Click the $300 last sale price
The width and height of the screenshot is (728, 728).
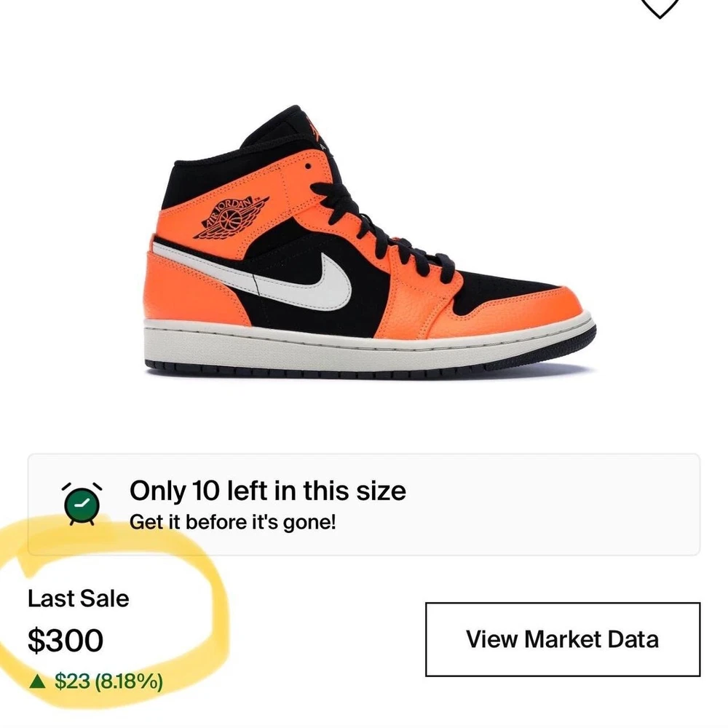coord(66,641)
